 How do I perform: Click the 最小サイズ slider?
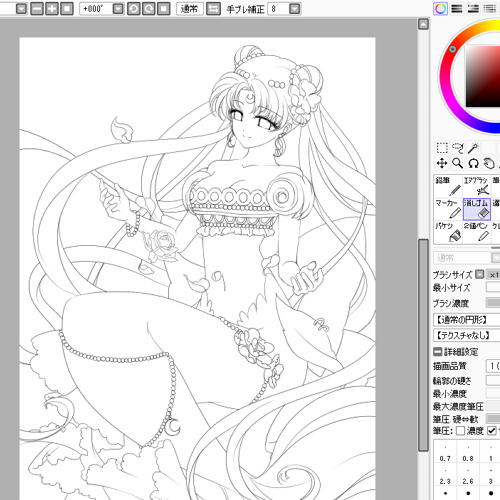493,287
